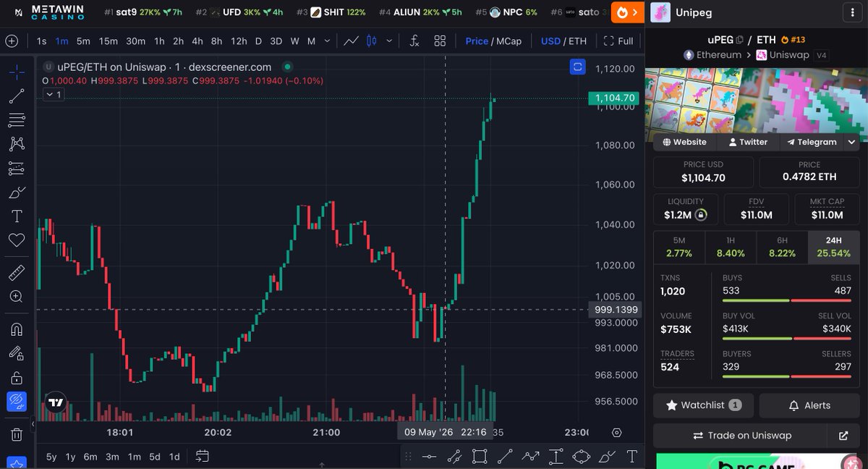Open the heart icons tool
868x469 pixels.
pos(17,240)
